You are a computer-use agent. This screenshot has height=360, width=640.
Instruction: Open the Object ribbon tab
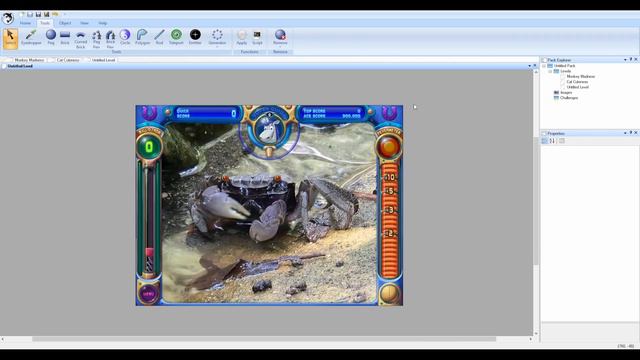[65, 23]
